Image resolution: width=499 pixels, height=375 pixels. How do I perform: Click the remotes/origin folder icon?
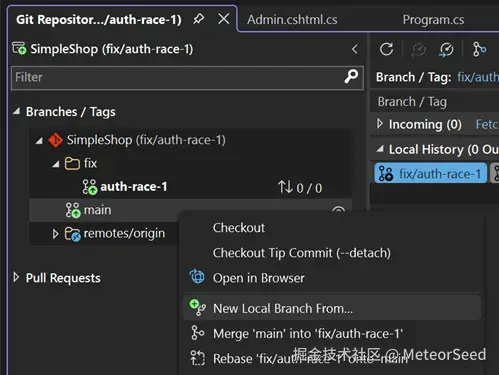[72, 234]
